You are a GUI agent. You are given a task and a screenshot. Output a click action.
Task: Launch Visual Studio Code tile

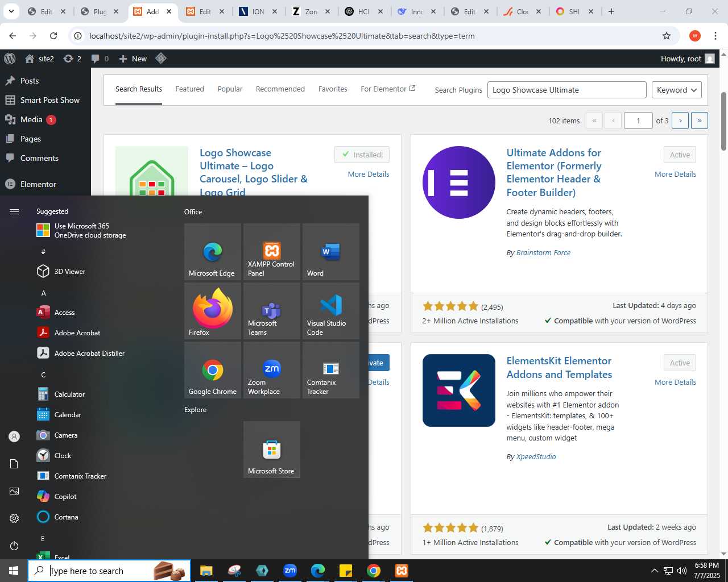coord(331,311)
